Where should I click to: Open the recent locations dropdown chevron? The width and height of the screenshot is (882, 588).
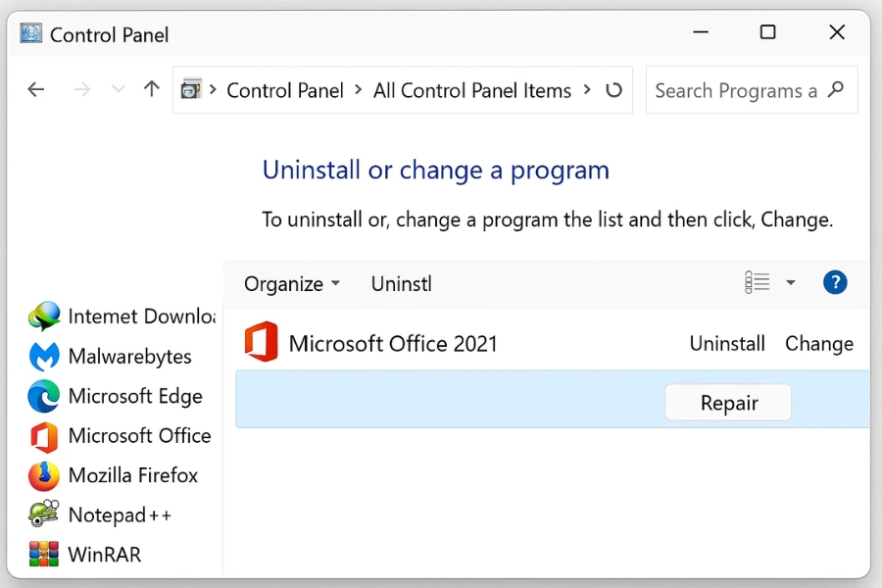(119, 90)
